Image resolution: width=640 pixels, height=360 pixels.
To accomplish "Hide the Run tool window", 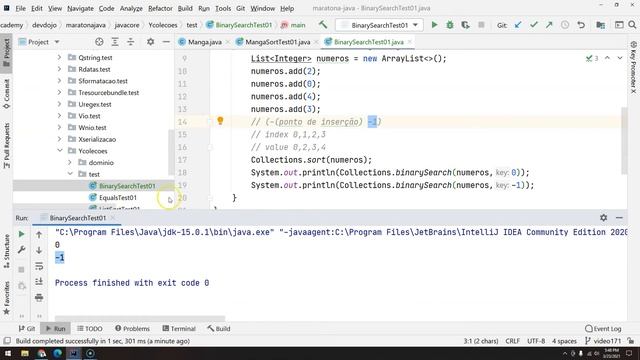I will (619, 218).
